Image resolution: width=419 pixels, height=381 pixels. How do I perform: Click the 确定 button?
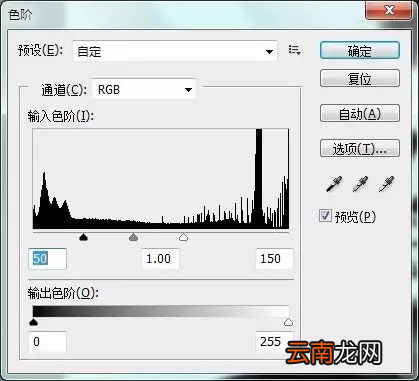[x=360, y=51]
